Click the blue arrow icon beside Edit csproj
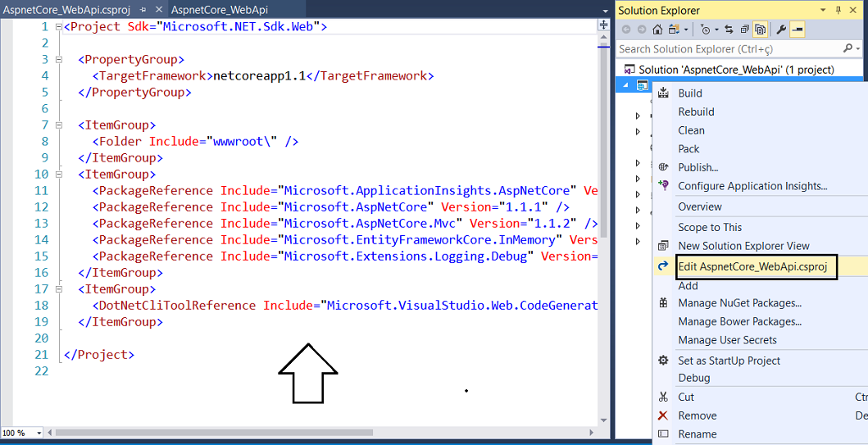This screenshot has width=868, height=445. [x=662, y=266]
